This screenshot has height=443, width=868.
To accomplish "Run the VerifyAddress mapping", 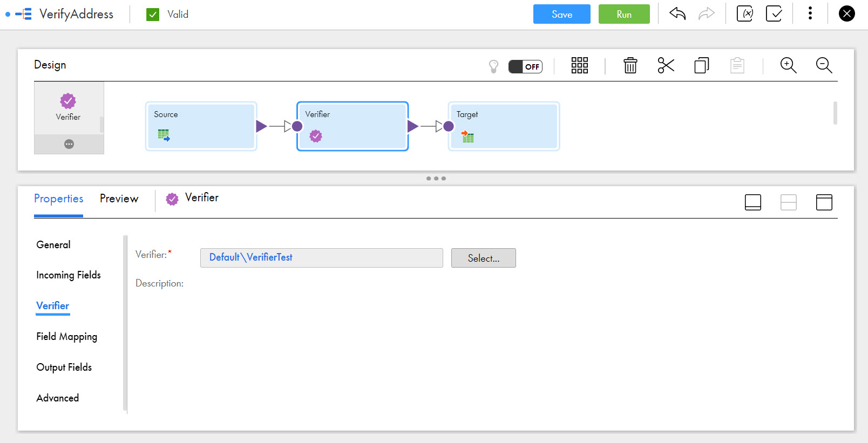I will click(624, 14).
